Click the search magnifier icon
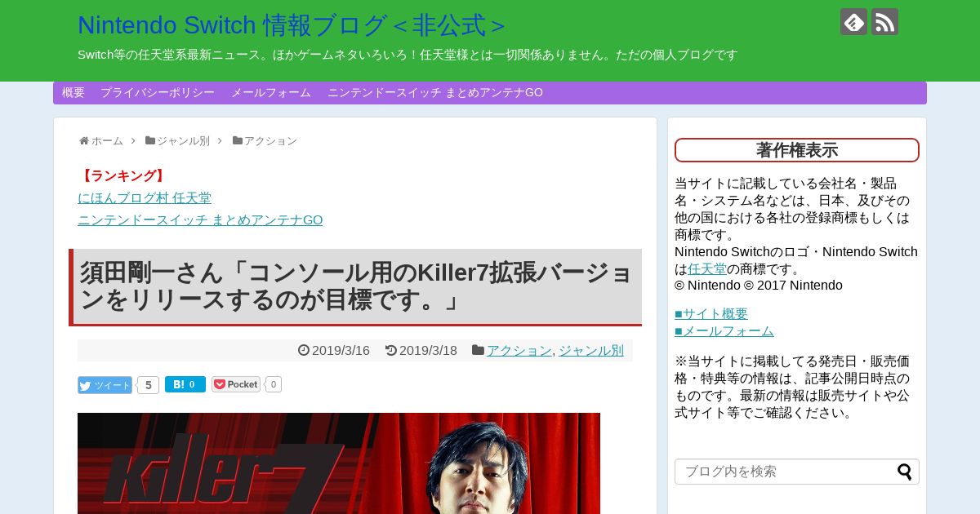This screenshot has width=980, height=514. pos(905,472)
